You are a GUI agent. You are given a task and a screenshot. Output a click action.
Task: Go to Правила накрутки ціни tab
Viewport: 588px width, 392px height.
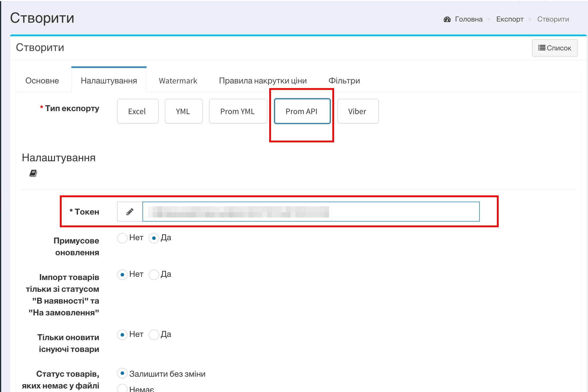(263, 81)
